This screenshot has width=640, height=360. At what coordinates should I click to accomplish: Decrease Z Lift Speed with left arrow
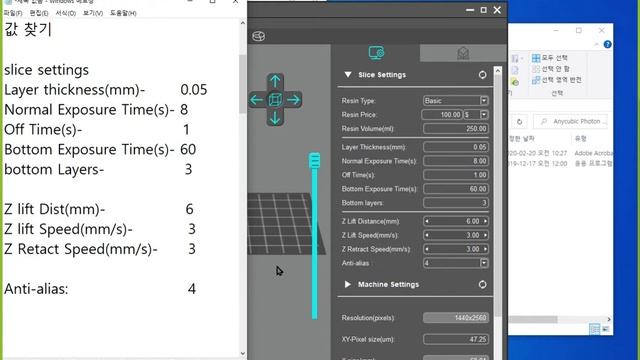click(427, 235)
